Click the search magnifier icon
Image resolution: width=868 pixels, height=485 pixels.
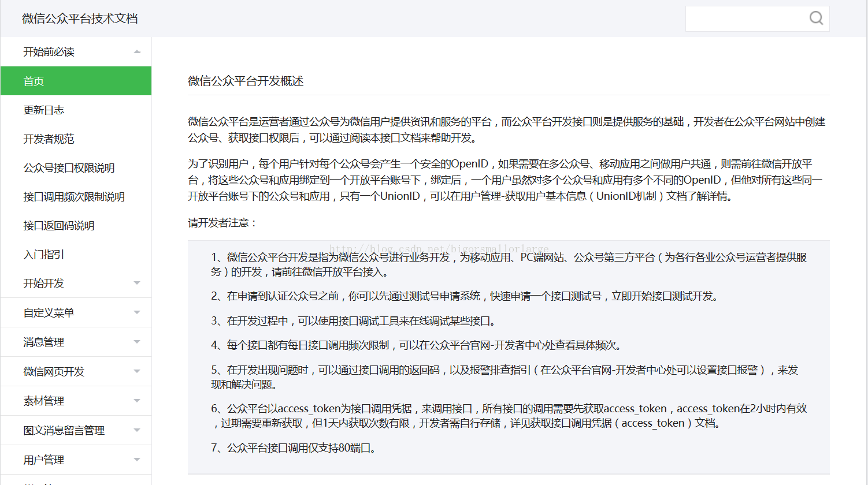[x=815, y=18]
